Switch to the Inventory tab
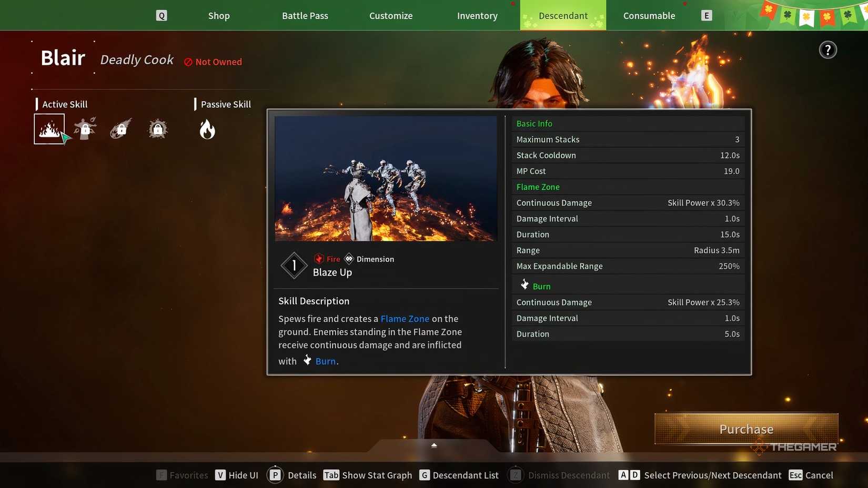Viewport: 868px width, 488px height. 477,16
